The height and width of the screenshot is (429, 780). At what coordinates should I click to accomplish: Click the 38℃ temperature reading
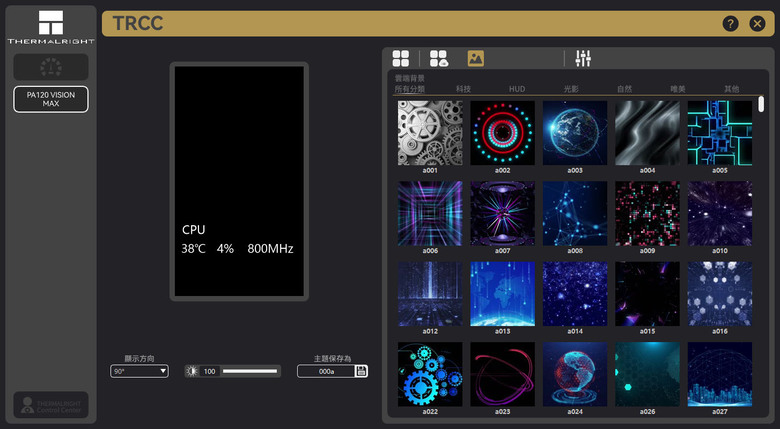[194, 249]
